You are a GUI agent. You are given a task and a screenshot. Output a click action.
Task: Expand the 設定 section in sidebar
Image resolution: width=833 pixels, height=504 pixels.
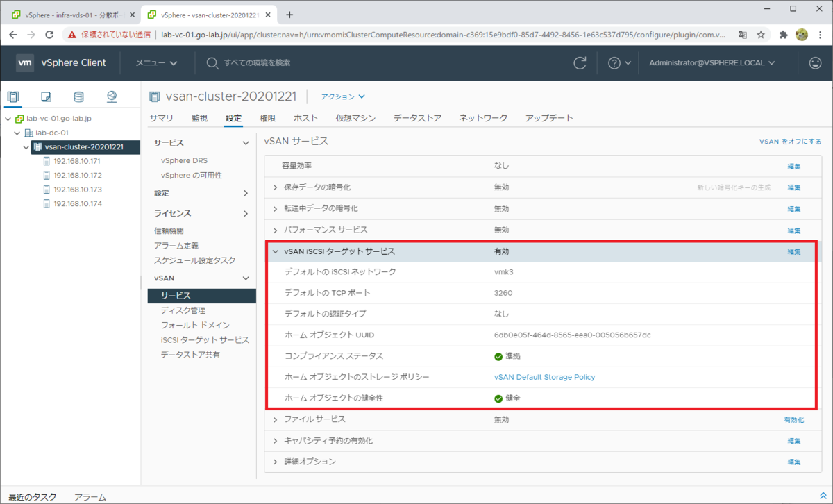coord(245,193)
